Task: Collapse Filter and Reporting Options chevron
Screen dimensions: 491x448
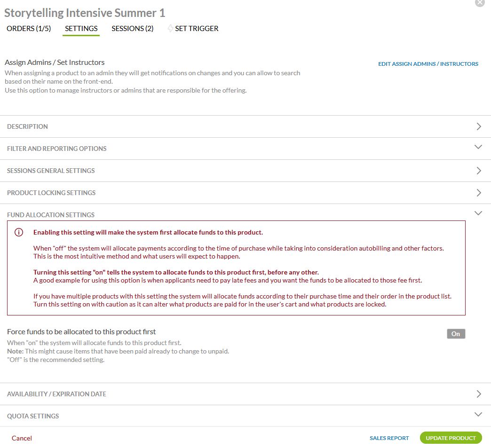Action: [478, 147]
